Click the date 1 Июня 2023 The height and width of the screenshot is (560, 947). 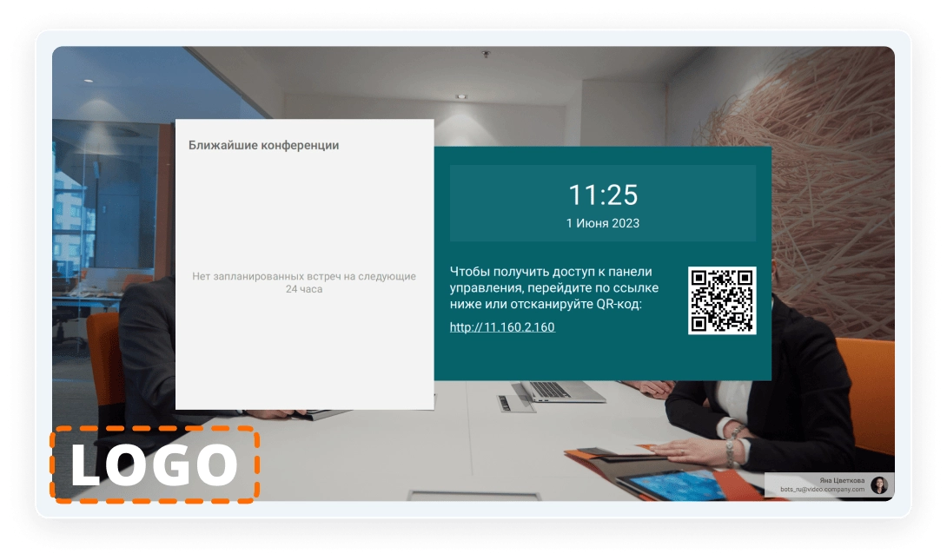[x=602, y=223]
